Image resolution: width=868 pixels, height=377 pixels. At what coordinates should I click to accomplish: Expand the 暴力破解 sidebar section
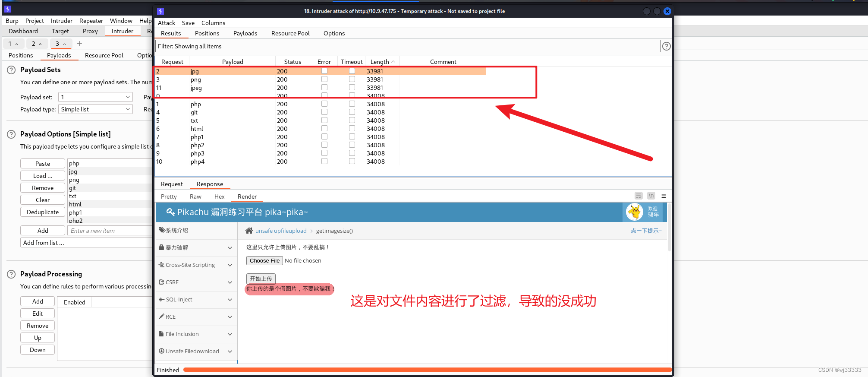[196, 247]
